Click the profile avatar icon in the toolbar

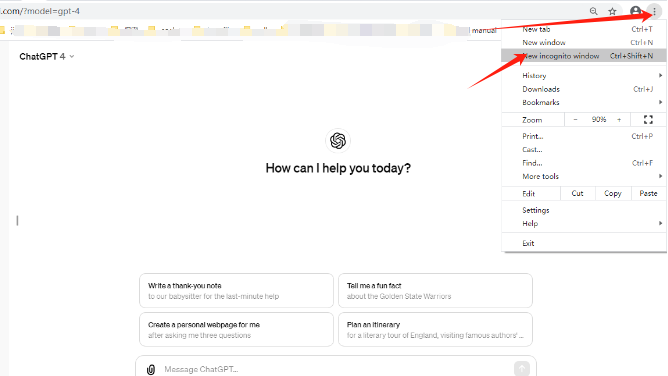coord(635,11)
